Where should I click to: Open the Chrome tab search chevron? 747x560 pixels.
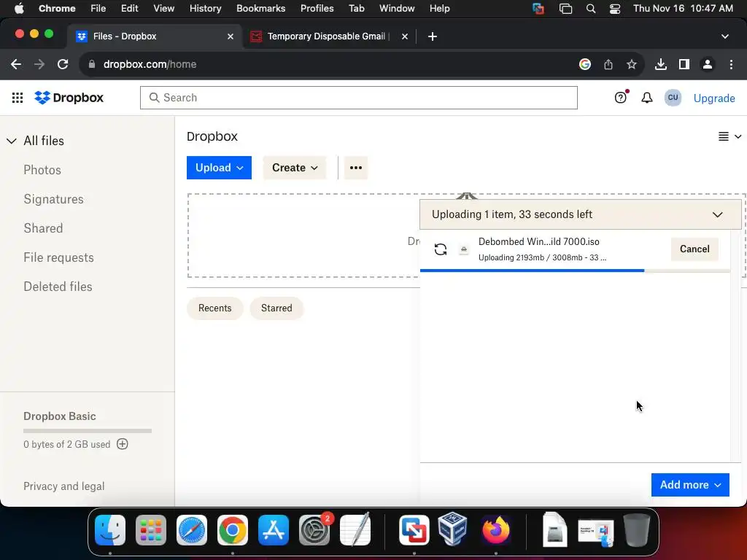tap(724, 36)
